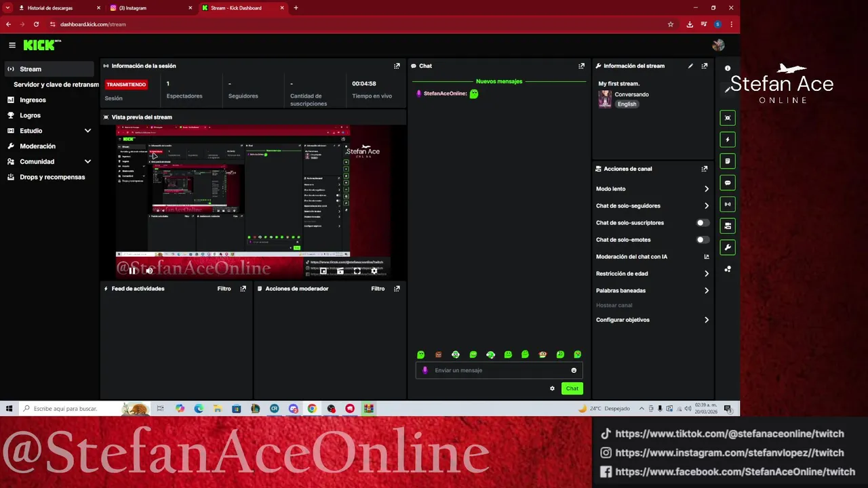The image size is (868, 488).
Task: Click the Enviar un mensaje input field
Action: pyautogui.click(x=499, y=370)
